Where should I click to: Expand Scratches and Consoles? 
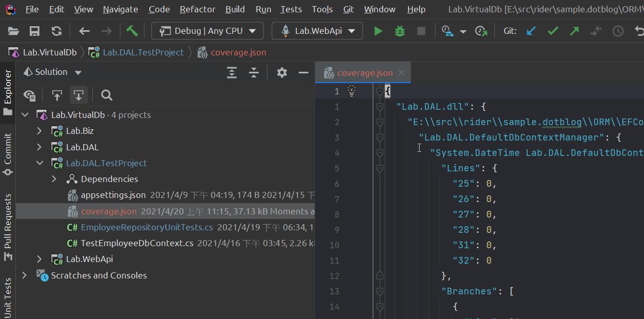(25, 275)
